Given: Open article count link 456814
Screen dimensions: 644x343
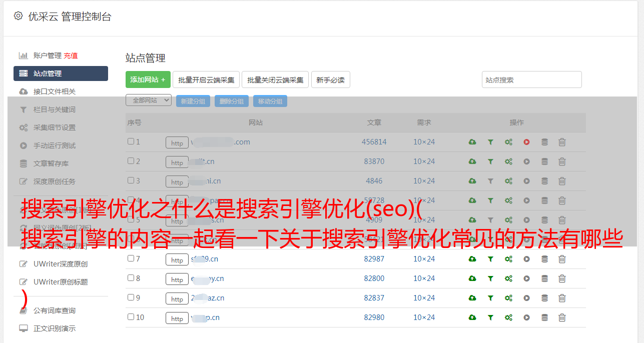Looking at the screenshot, I should 374,142.
